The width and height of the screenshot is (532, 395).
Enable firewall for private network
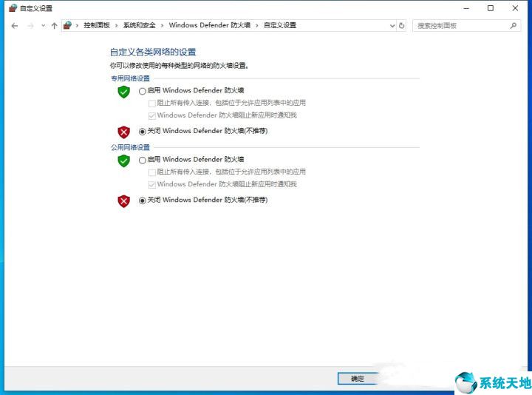click(x=142, y=91)
